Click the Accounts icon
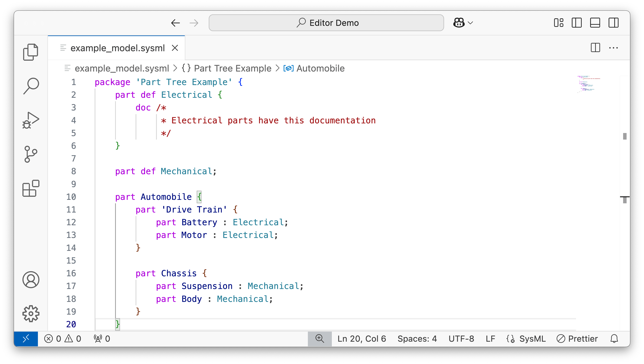The width and height of the screenshot is (644, 364). tap(31, 280)
